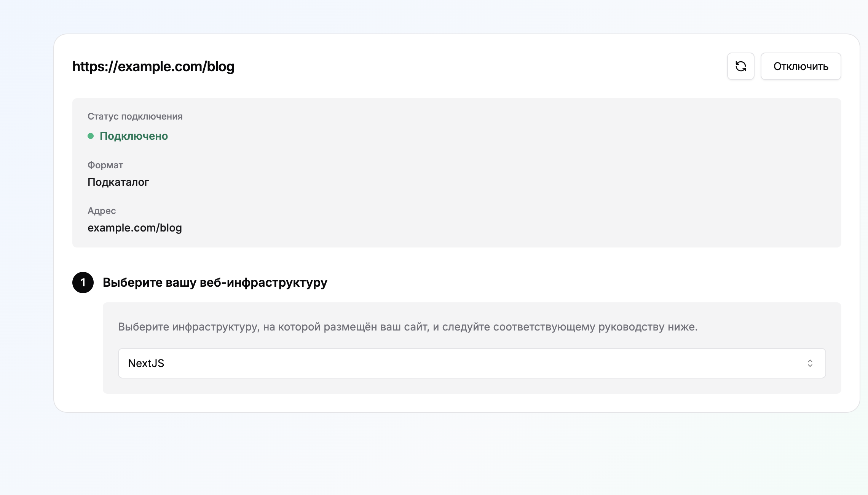This screenshot has height=495, width=868.
Task: Open the NextJS infrastructure dropdown
Action: coord(472,363)
